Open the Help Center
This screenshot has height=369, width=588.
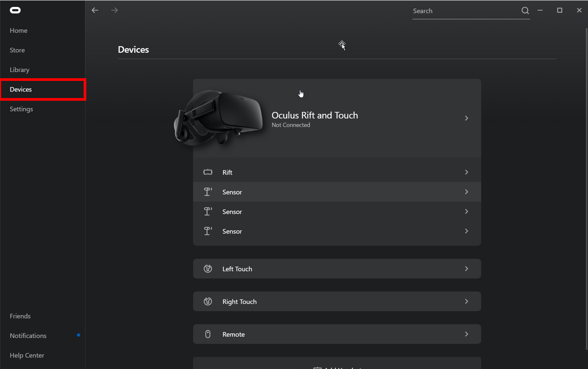[27, 355]
